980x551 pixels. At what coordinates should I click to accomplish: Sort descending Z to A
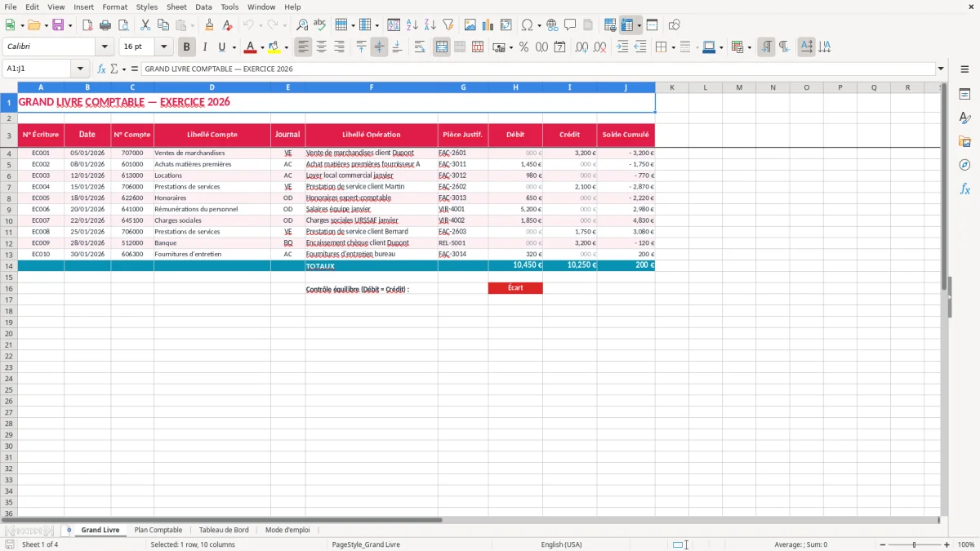click(430, 25)
